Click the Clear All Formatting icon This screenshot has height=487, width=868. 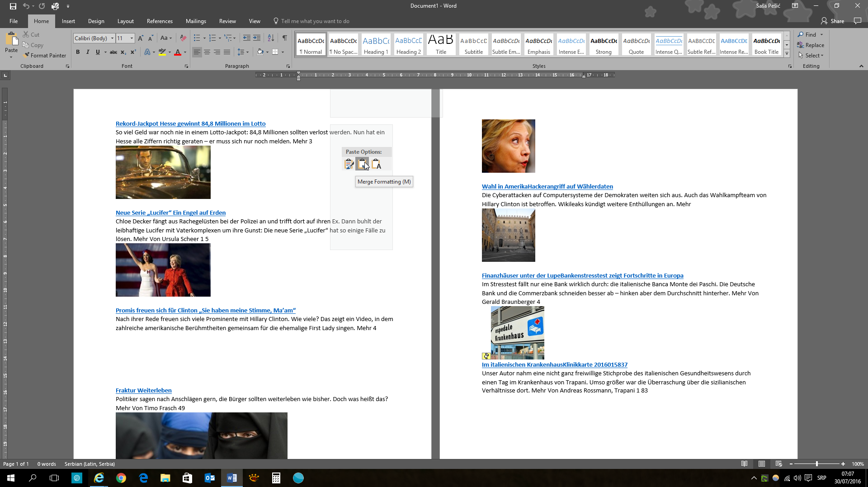tap(183, 38)
